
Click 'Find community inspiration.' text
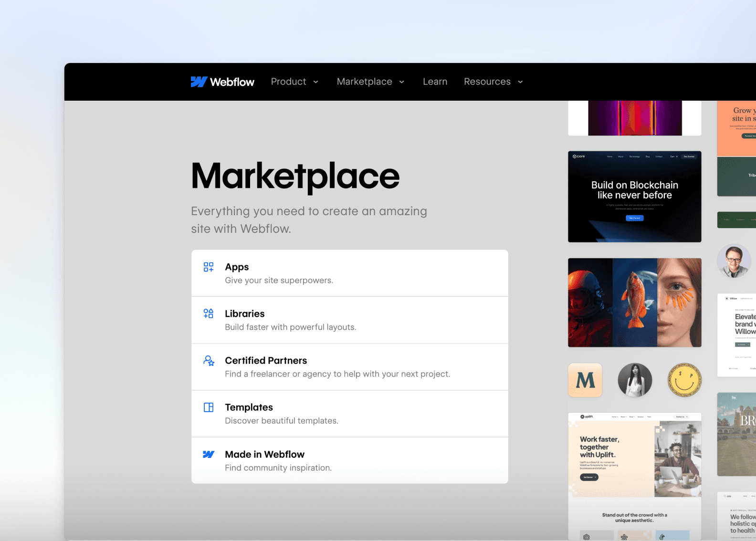(x=278, y=468)
